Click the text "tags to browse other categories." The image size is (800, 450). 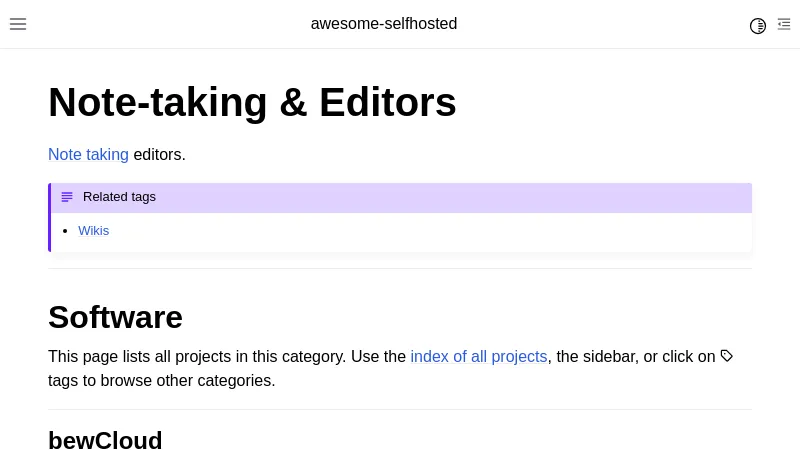coord(161,381)
